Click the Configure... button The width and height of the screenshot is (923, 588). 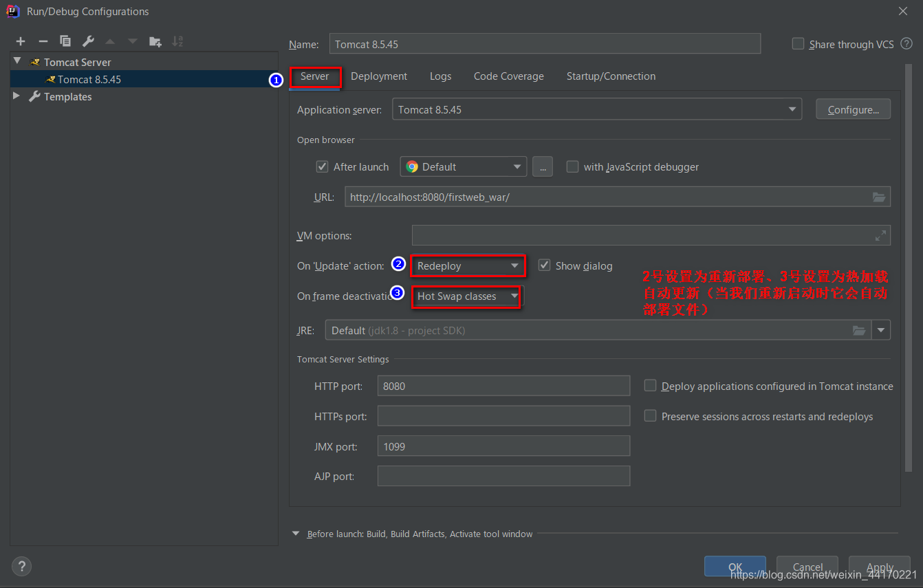coord(854,109)
